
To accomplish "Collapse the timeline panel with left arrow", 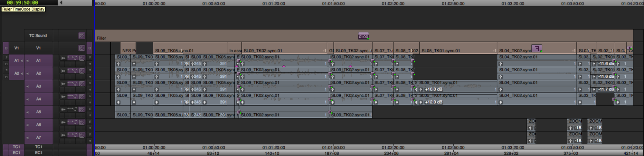I will coord(61,3).
